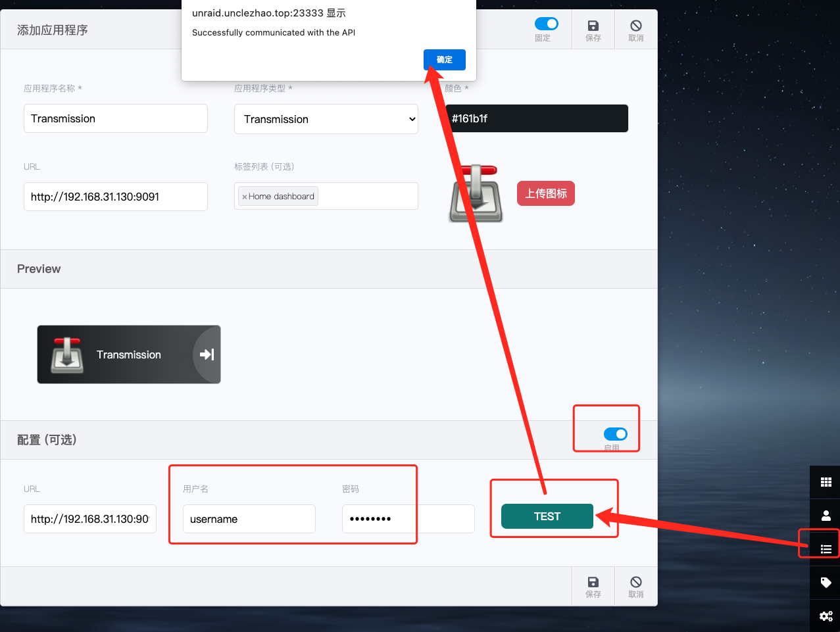The width and height of the screenshot is (840, 632).
Task: Click the Transmission preview tile
Action: pyautogui.click(x=129, y=354)
